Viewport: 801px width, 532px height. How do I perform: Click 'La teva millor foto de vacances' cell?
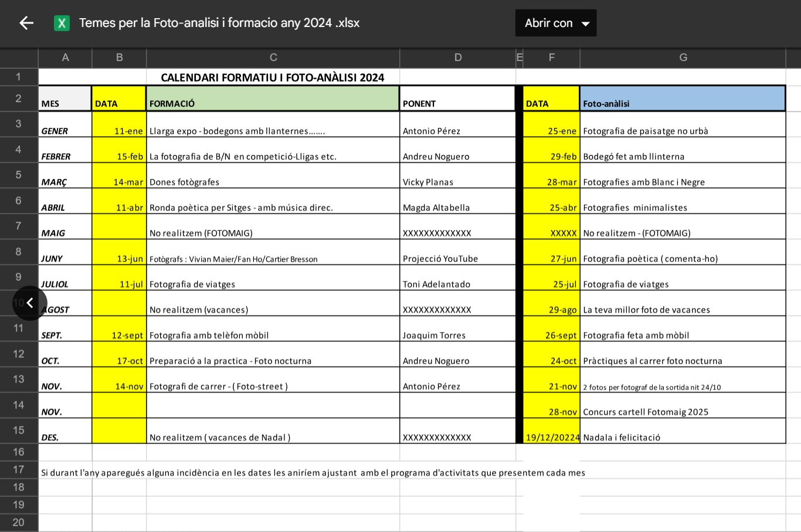tap(683, 303)
